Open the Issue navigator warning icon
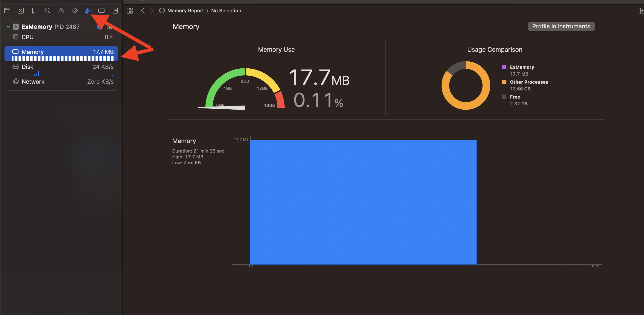 [x=61, y=11]
